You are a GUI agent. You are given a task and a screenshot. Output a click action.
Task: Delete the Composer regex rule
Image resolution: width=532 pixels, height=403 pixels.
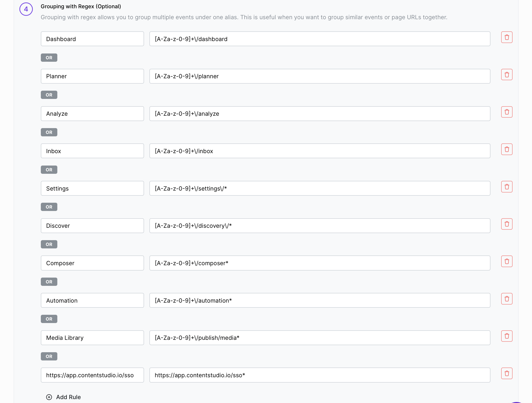coord(506,262)
